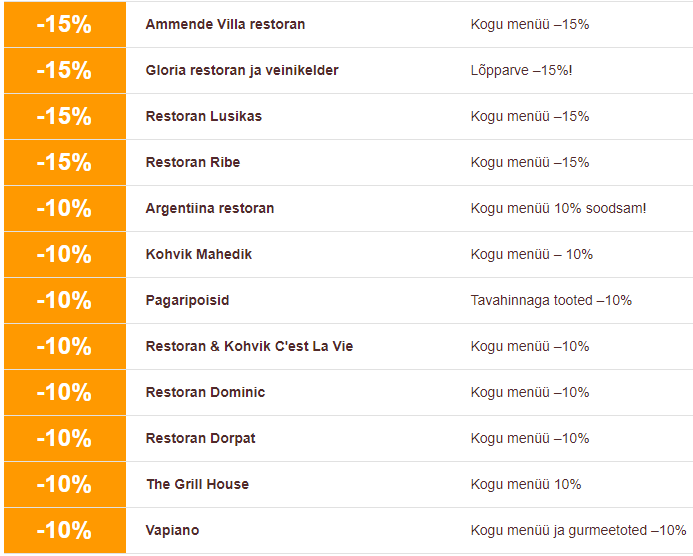Open Kohvik Mahedik offer

pyautogui.click(x=199, y=254)
